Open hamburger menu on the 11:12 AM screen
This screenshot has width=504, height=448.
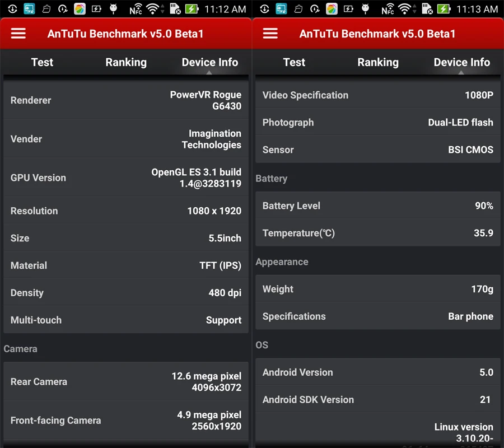(x=18, y=34)
